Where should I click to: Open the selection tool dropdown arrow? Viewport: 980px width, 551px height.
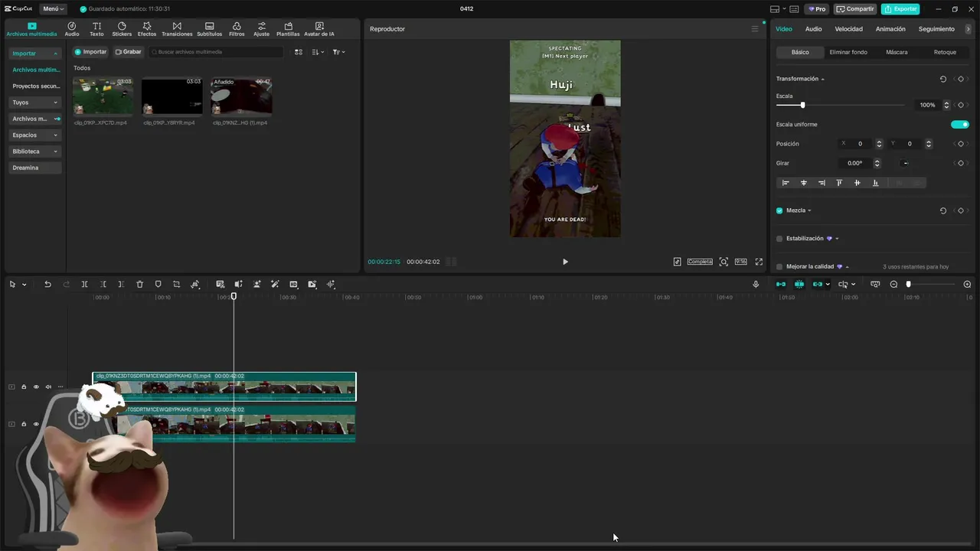pyautogui.click(x=24, y=285)
